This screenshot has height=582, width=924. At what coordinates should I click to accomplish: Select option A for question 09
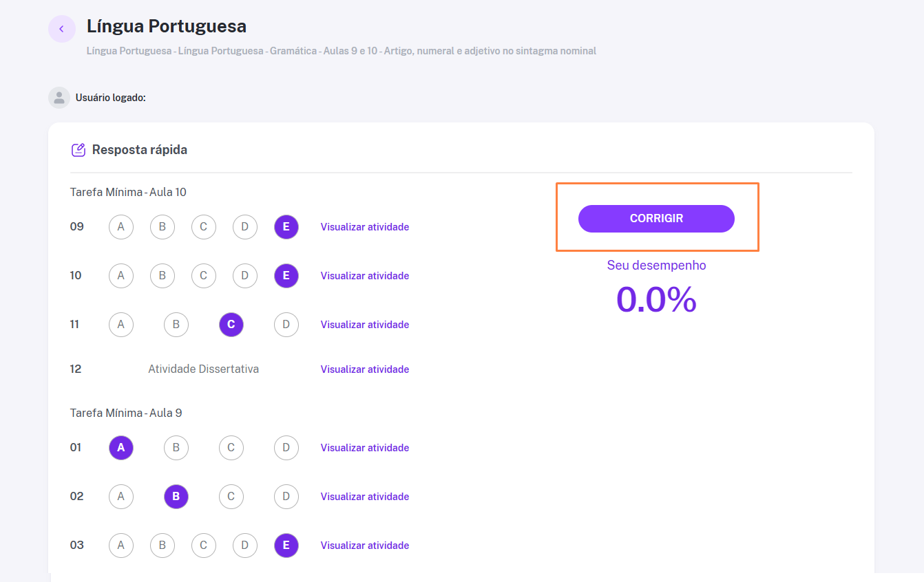pos(121,227)
